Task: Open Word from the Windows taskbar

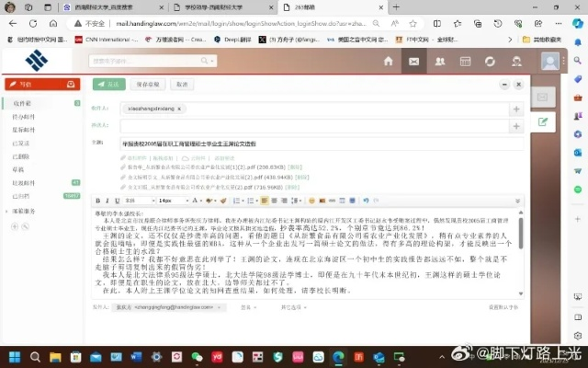Action: pyautogui.click(x=136, y=357)
